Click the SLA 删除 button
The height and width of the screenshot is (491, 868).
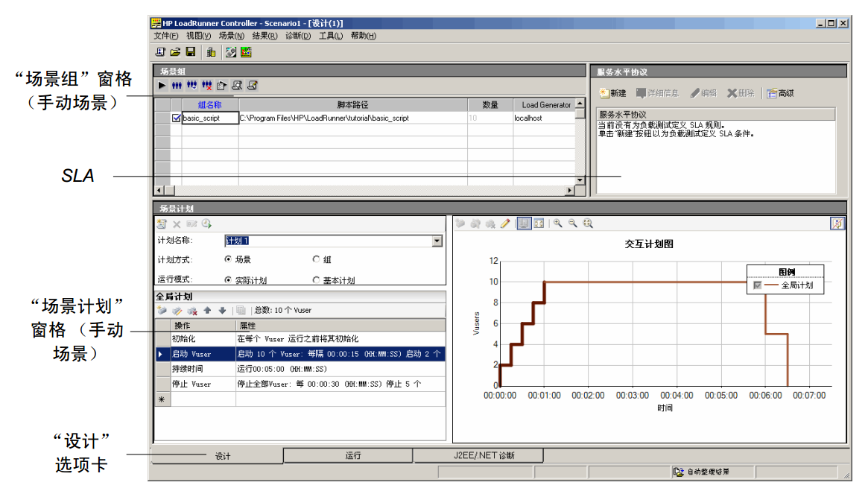741,93
